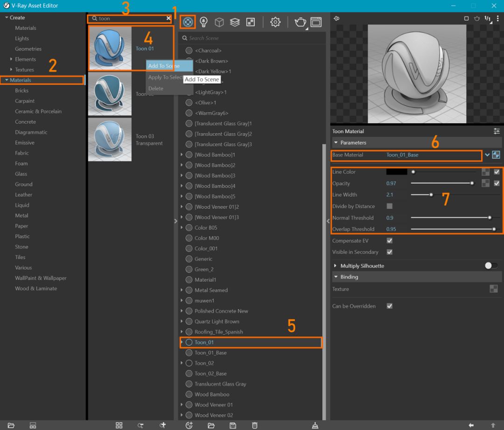504x430 pixels.
Task: Click Lights under Create
Action: click(x=22, y=38)
